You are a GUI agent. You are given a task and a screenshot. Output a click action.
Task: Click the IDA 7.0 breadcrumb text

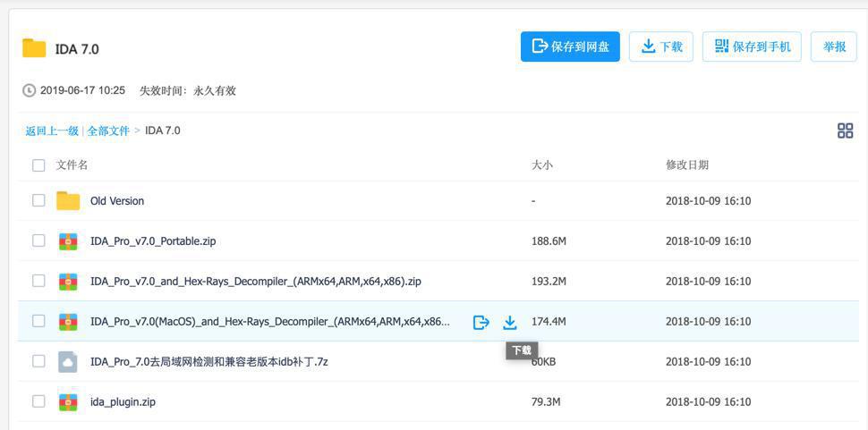pos(163,131)
